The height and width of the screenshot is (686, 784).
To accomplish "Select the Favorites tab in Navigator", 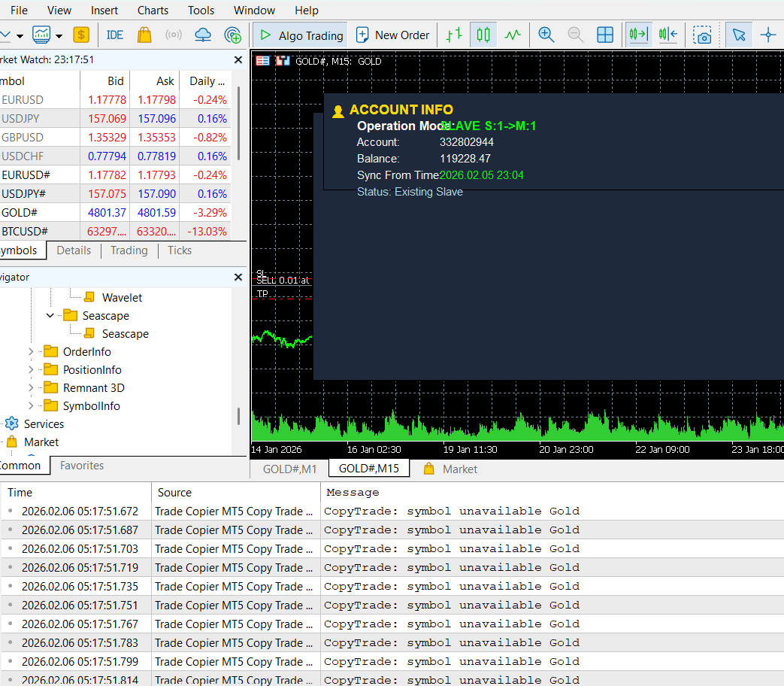I will pyautogui.click(x=82, y=466).
